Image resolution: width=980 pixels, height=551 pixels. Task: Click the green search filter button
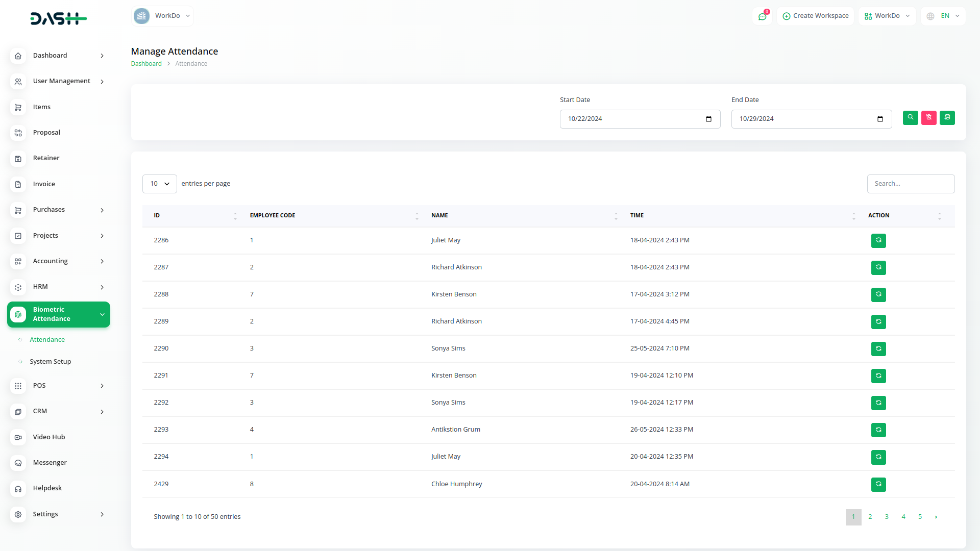coord(910,118)
